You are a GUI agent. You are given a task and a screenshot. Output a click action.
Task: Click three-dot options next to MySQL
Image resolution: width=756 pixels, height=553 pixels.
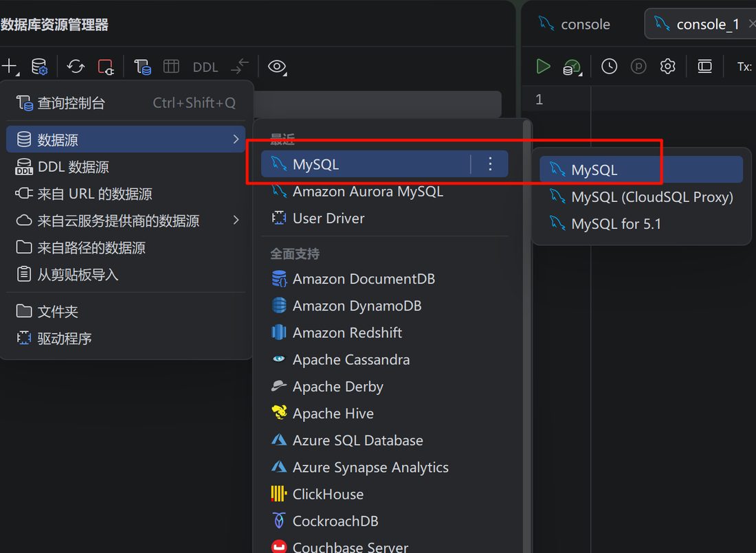(x=490, y=164)
